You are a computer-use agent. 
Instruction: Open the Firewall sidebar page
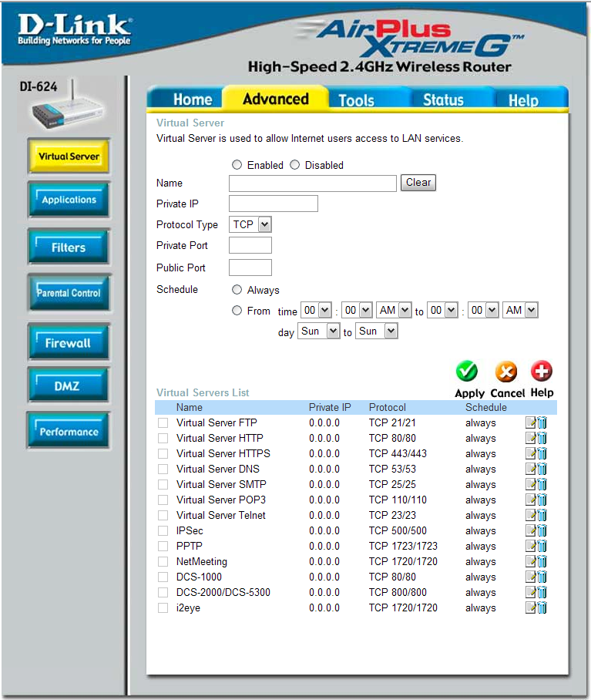tap(69, 342)
